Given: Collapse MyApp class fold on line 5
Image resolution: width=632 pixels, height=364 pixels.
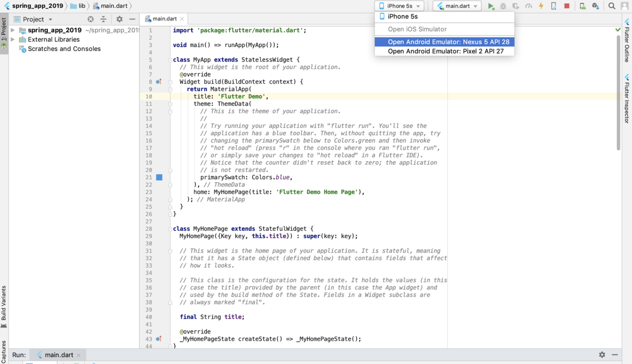Looking at the screenshot, I should coord(170,60).
